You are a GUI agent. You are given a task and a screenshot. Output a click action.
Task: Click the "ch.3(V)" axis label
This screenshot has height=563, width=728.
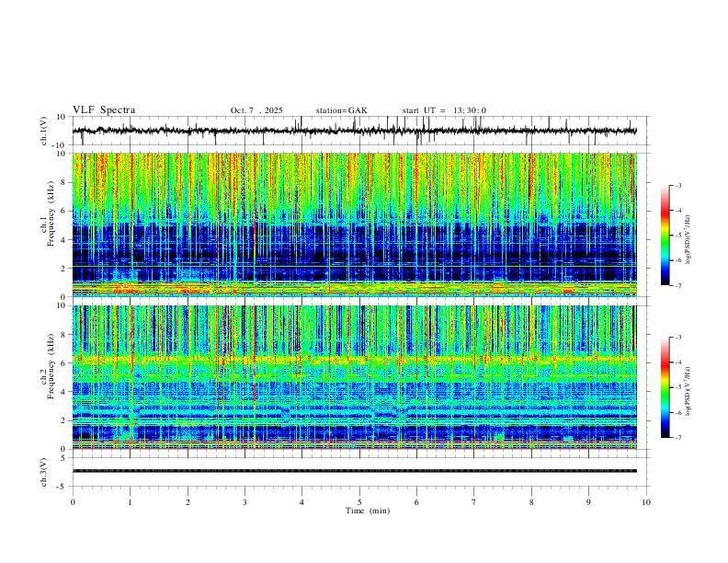coord(44,472)
